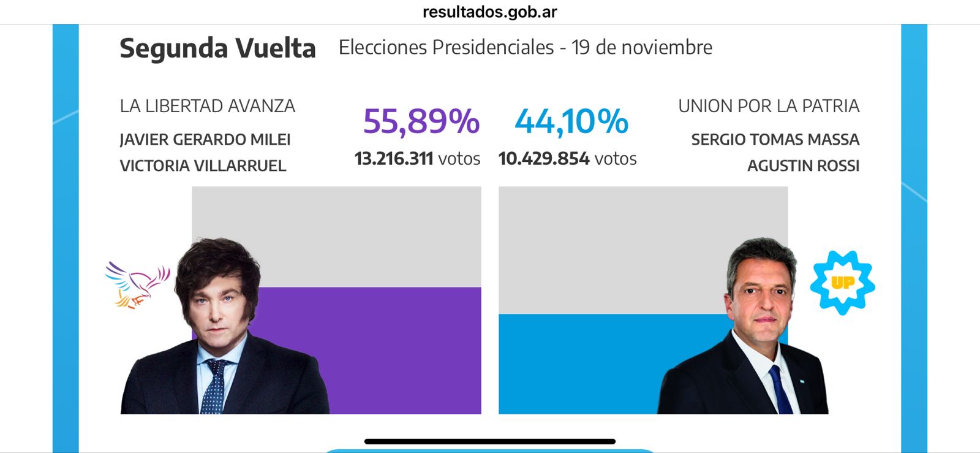
Task: Click the VICTORIA VILLARRUEL running mate name
Action: point(203,166)
